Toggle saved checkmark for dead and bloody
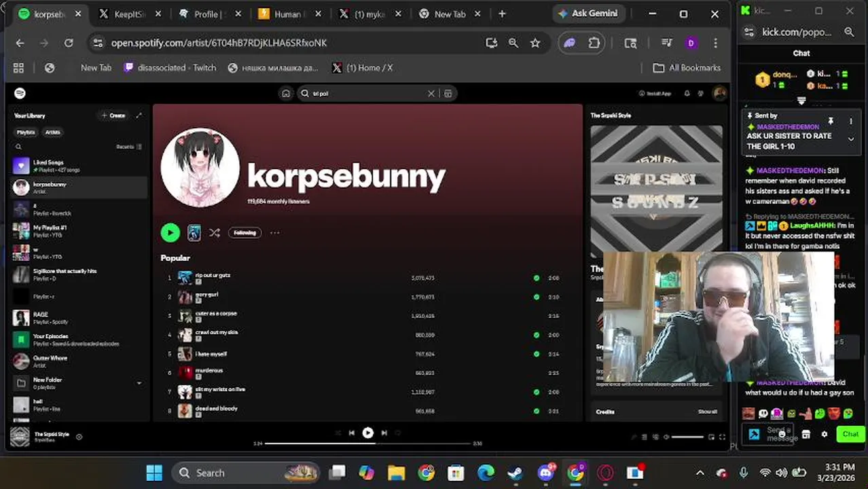This screenshot has width=868, height=489. point(537,411)
